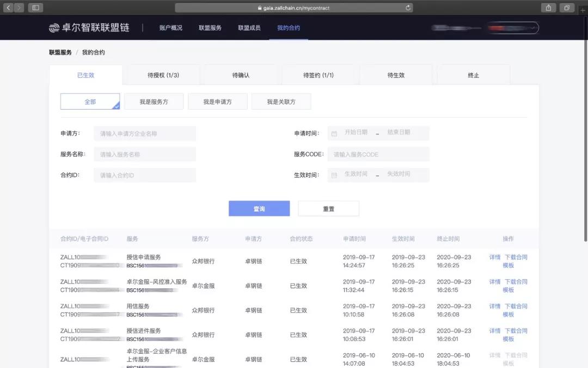Click the 联盟服务 breadcrumb link
588x368 pixels.
[60, 52]
